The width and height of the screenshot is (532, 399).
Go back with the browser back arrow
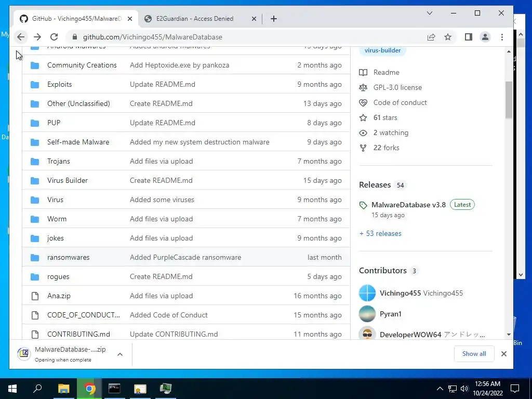(x=21, y=37)
